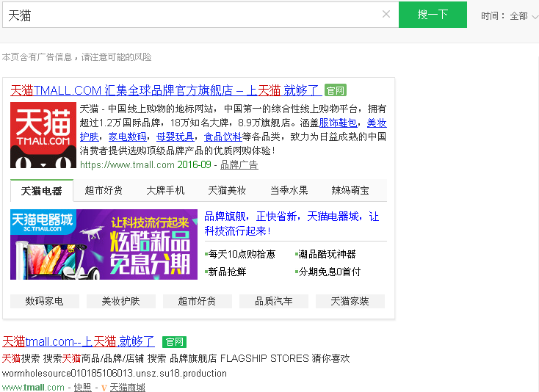This screenshot has width=539, height=392.
Task: Open the 快照 cached snapshot link
Action: (82, 387)
